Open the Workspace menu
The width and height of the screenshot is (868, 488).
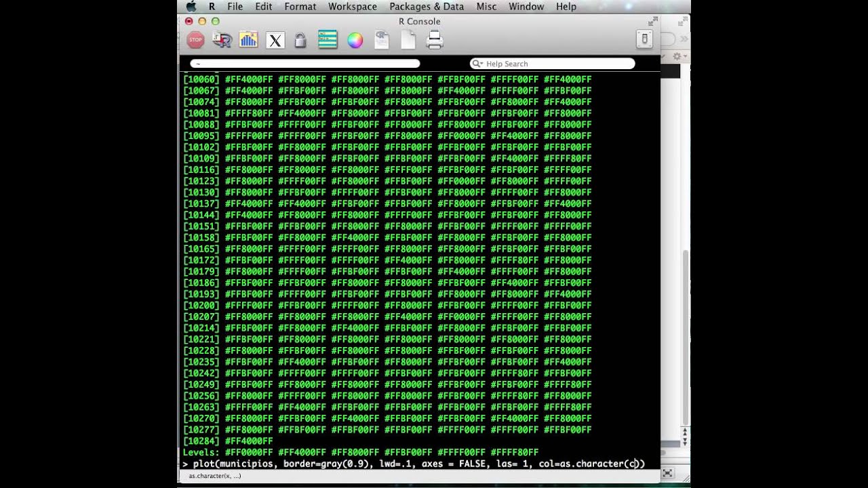point(353,6)
